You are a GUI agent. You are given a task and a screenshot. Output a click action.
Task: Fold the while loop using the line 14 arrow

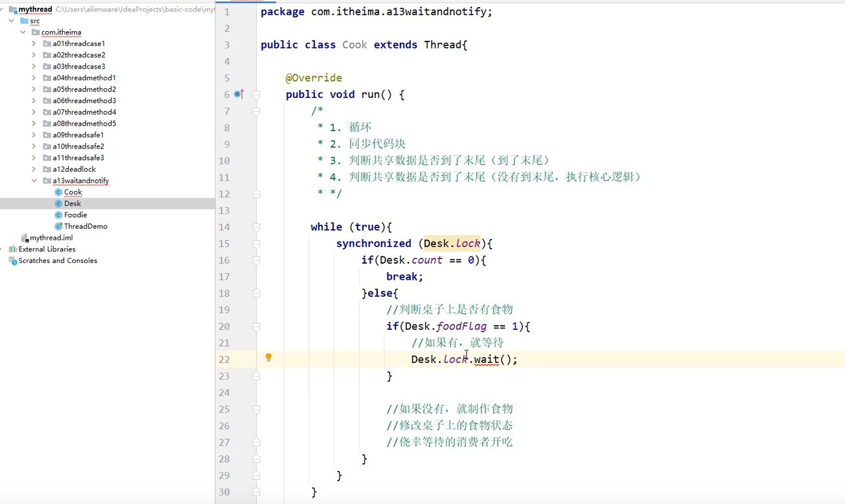[257, 227]
